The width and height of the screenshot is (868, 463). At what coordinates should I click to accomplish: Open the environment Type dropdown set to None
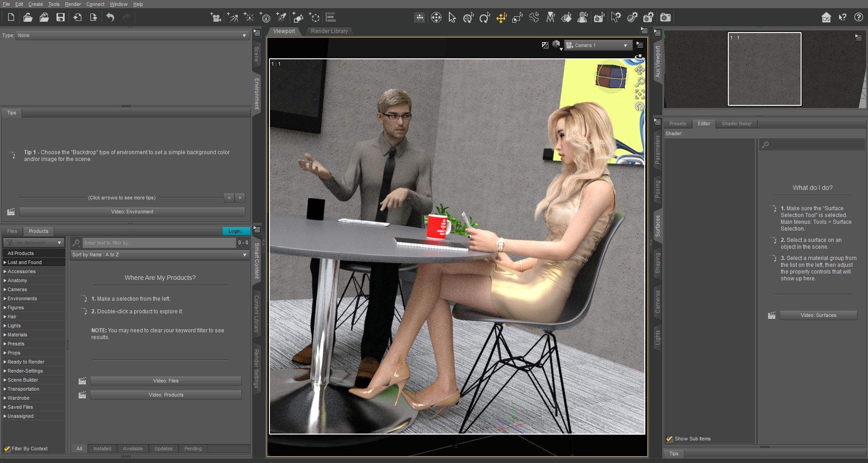[132, 35]
